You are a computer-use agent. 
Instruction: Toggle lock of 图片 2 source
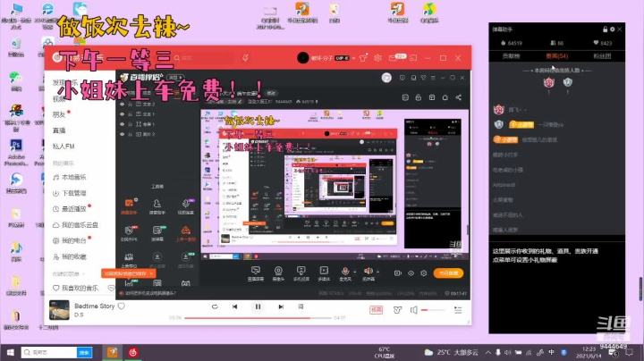click(131, 134)
